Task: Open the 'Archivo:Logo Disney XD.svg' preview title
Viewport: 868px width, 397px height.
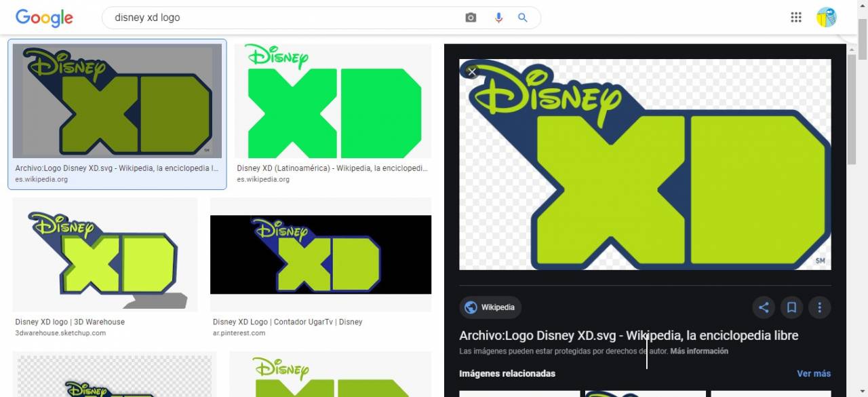Action: [x=629, y=335]
